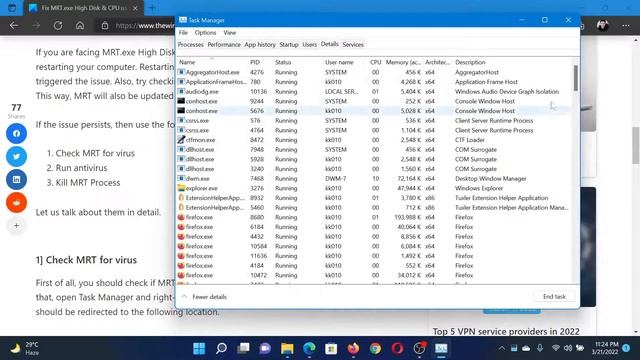Image resolution: width=640 pixels, height=360 pixels.
Task: Collapse Task Manager with Fewer details
Action: (x=204, y=297)
